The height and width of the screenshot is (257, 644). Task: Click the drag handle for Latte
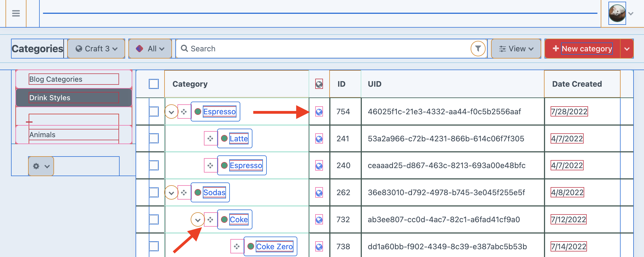(211, 139)
